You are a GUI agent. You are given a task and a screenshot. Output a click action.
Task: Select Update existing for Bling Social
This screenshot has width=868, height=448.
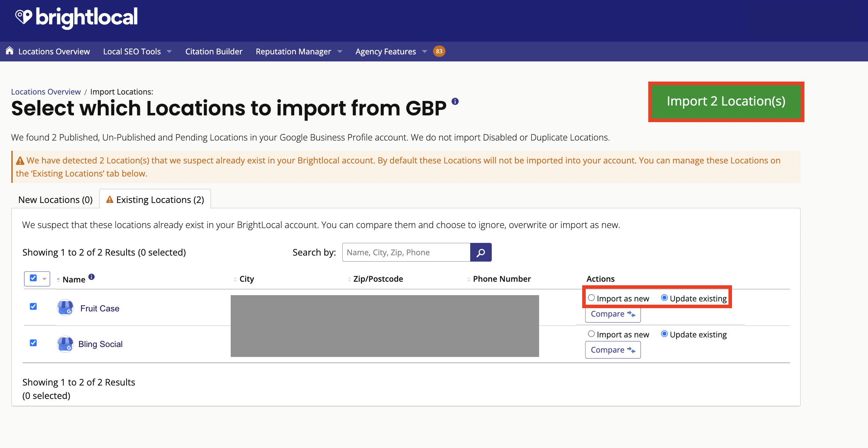(x=664, y=334)
